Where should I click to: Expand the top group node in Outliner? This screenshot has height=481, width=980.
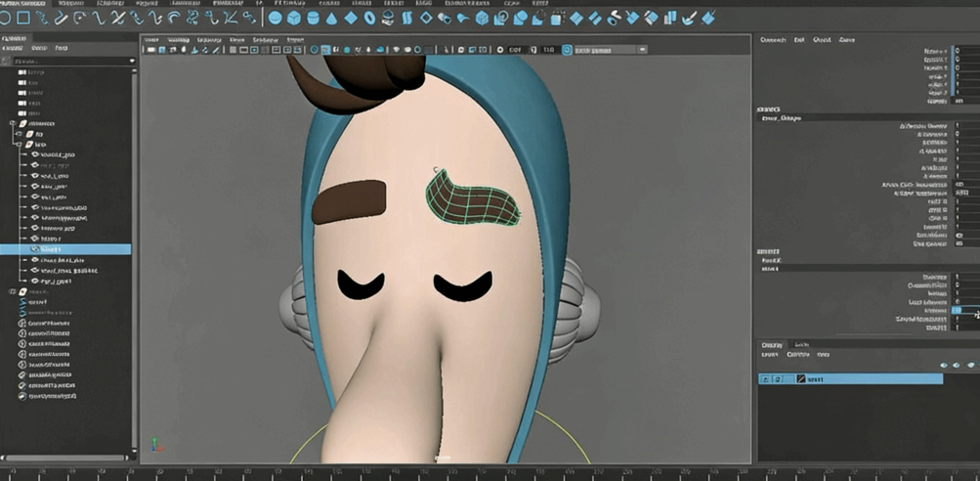coord(12,124)
